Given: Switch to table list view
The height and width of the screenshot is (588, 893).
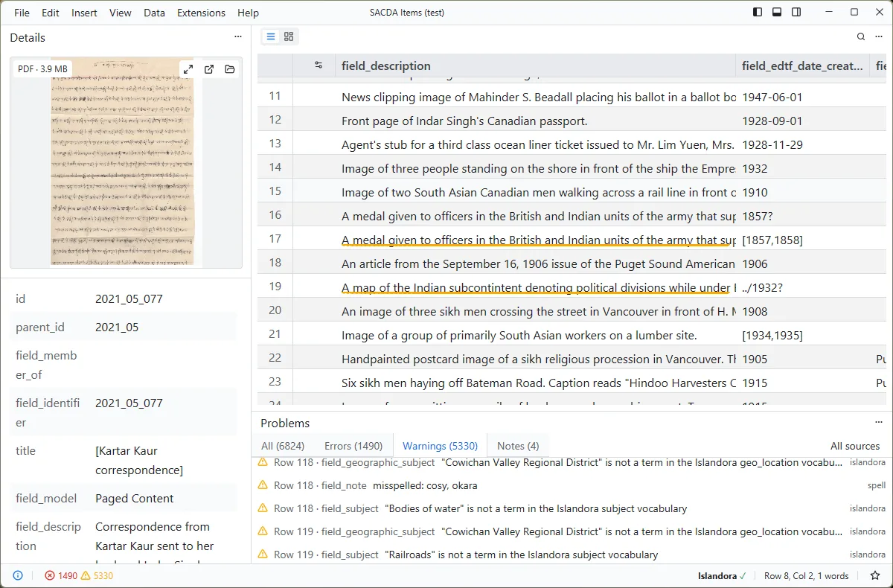Looking at the screenshot, I should (271, 36).
